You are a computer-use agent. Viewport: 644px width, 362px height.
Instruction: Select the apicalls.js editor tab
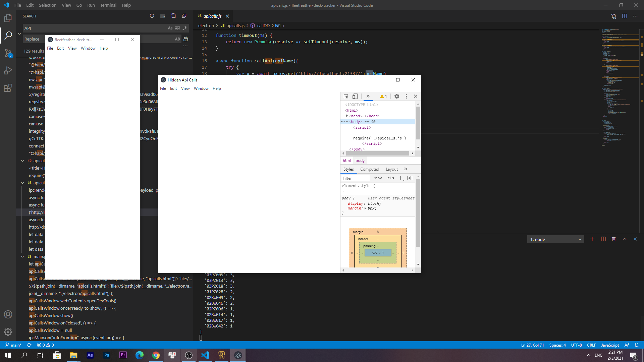click(213, 16)
